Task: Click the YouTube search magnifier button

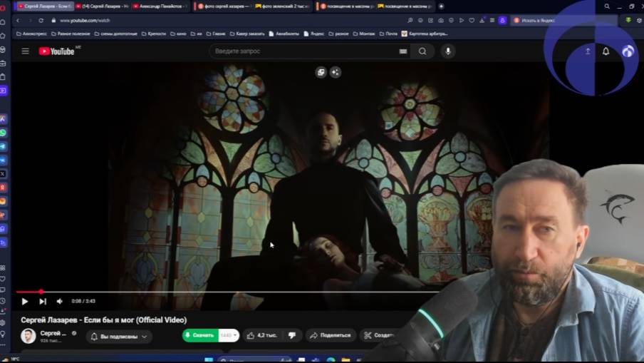Action: click(422, 51)
